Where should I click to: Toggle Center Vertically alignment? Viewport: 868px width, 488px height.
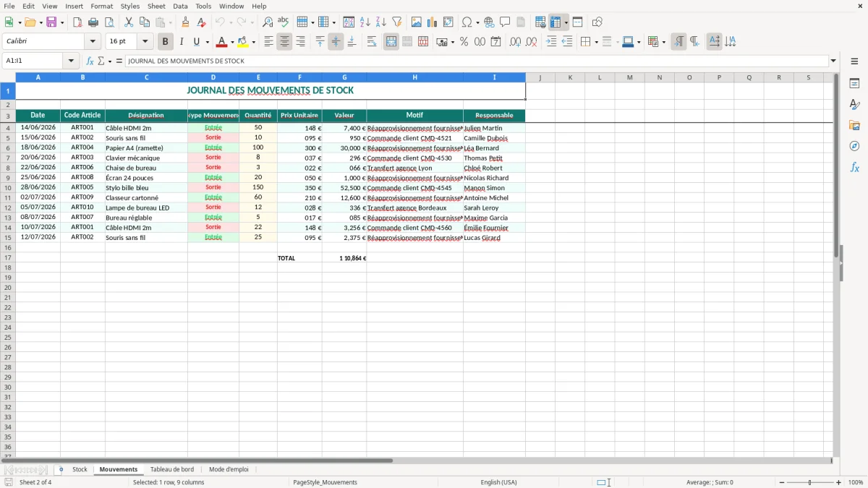pos(336,42)
